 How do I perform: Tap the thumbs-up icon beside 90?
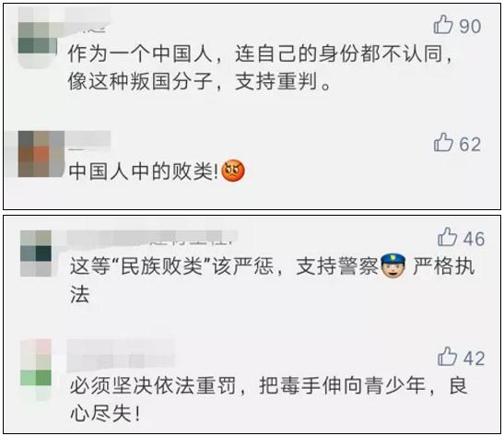443,25
